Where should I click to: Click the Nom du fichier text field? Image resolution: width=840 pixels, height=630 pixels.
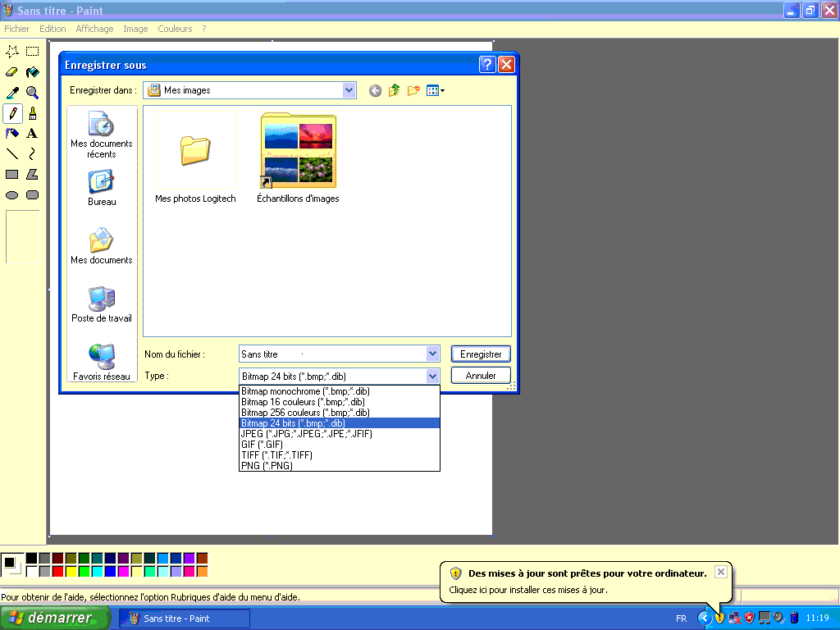(332, 354)
